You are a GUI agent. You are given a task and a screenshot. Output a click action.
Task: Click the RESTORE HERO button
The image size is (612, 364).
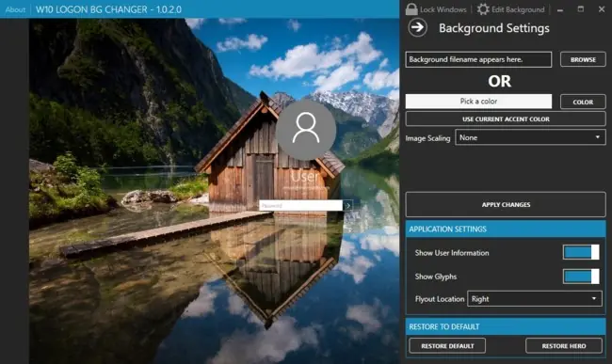(x=564, y=346)
